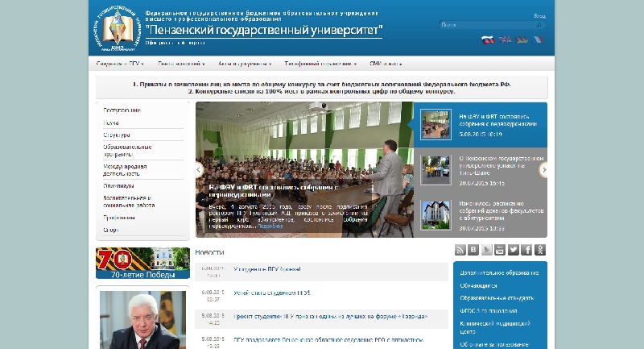Image resolution: width=644 pixels, height=349 pixels.
Task: Open news 'Успей стать студентом ПГУ!'
Action: coord(271,293)
